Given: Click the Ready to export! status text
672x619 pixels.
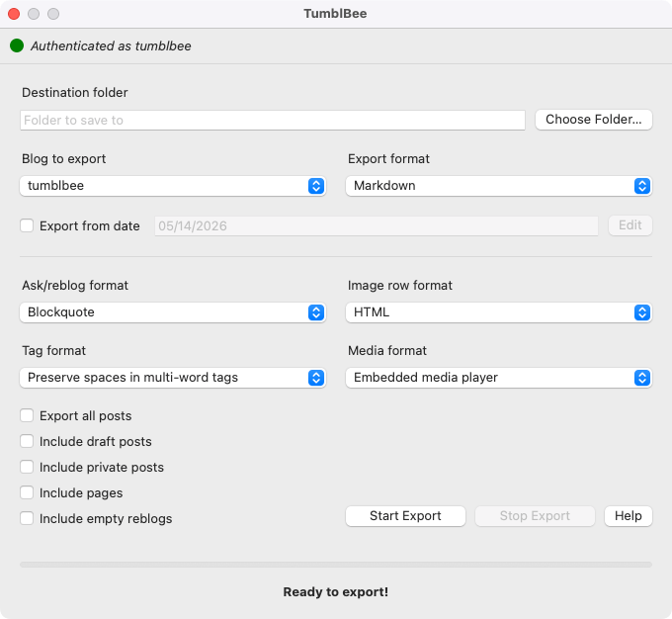Looking at the screenshot, I should 336,592.
